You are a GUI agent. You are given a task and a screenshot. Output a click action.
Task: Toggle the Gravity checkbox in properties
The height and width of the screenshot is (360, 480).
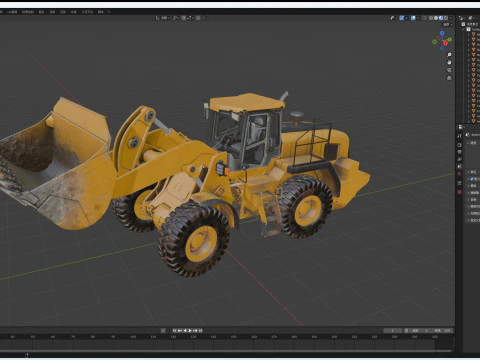click(471, 179)
